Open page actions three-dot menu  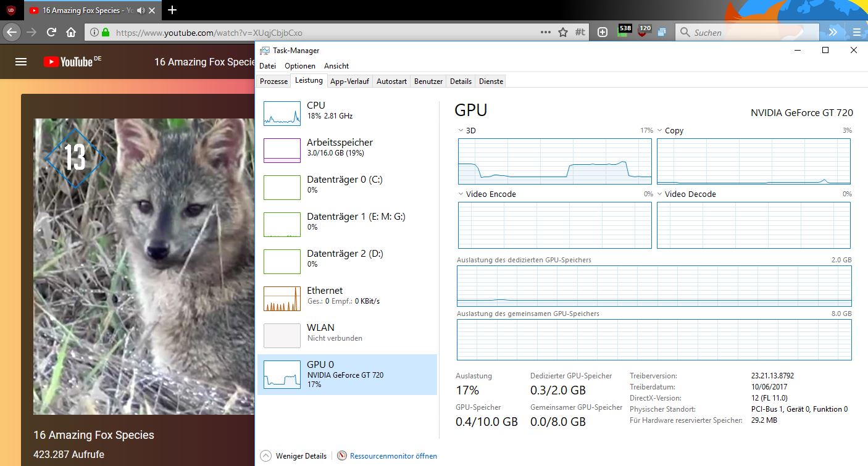(545, 32)
